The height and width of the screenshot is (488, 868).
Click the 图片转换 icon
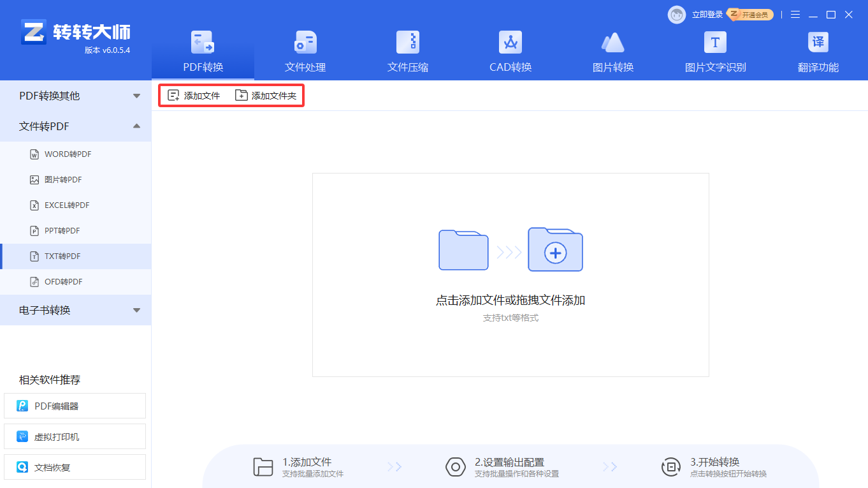tap(613, 43)
